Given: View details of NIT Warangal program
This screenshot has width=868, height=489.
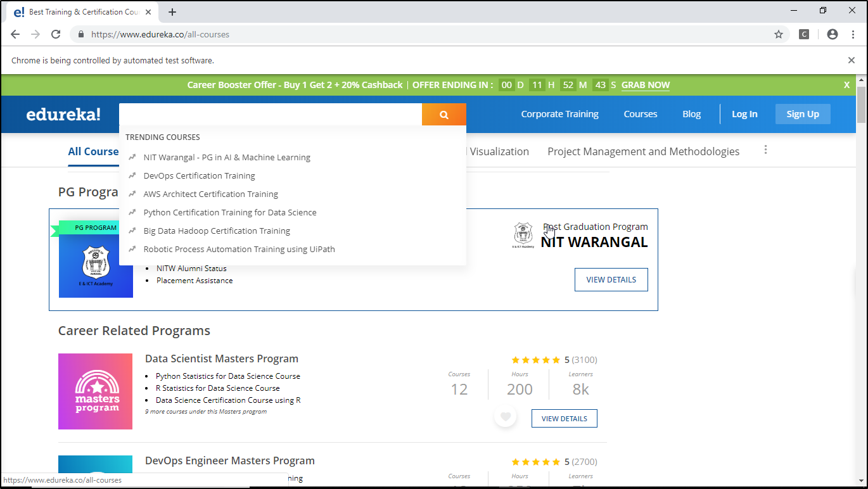Looking at the screenshot, I should coord(611,279).
